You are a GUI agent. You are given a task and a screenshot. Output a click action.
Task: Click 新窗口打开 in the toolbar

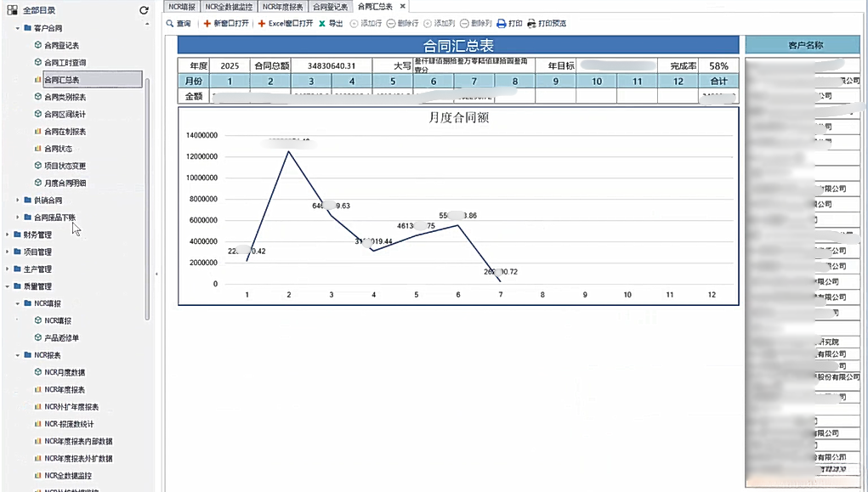(x=226, y=23)
